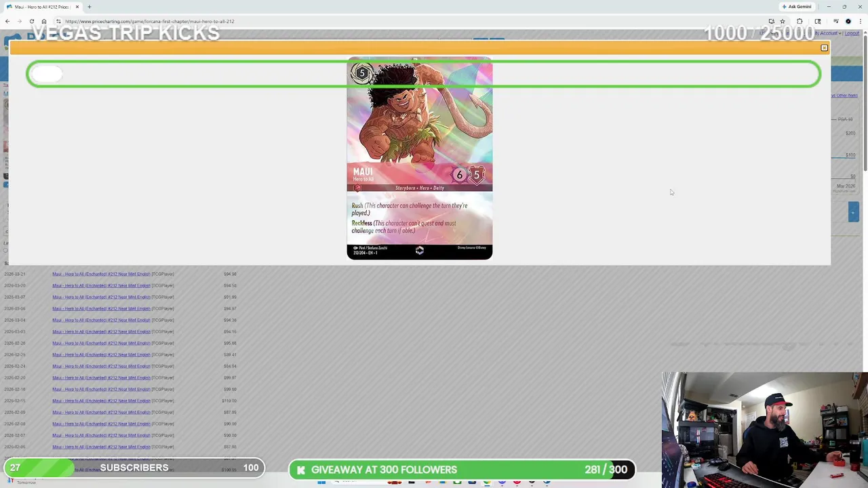Image resolution: width=868 pixels, height=488 pixels.
Task: Open the 2026-02-16 Maui sale listing
Action: click(x=101, y=389)
